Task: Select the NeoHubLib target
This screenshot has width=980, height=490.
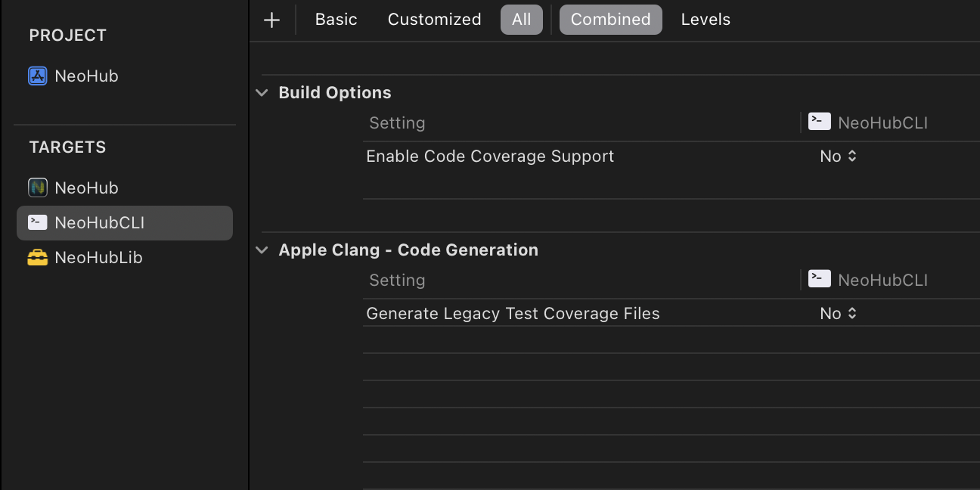Action: (x=98, y=258)
